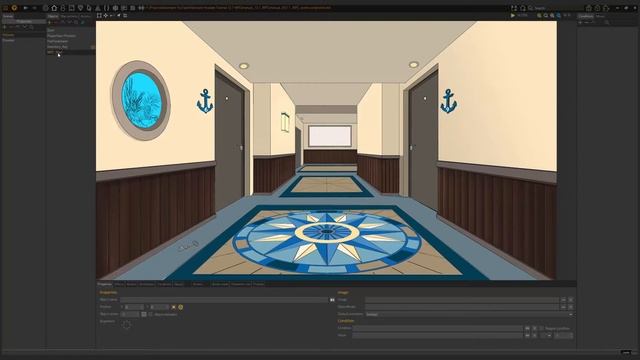This screenshot has height=360, width=640.
Task: Click the Value field in the Condition section
Action: 438,336
